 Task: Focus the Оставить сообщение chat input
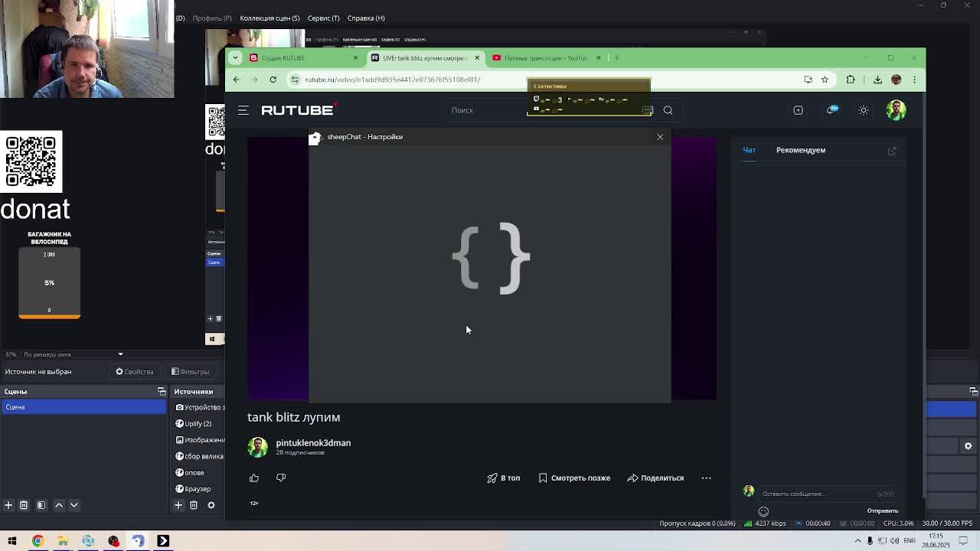[x=818, y=494]
